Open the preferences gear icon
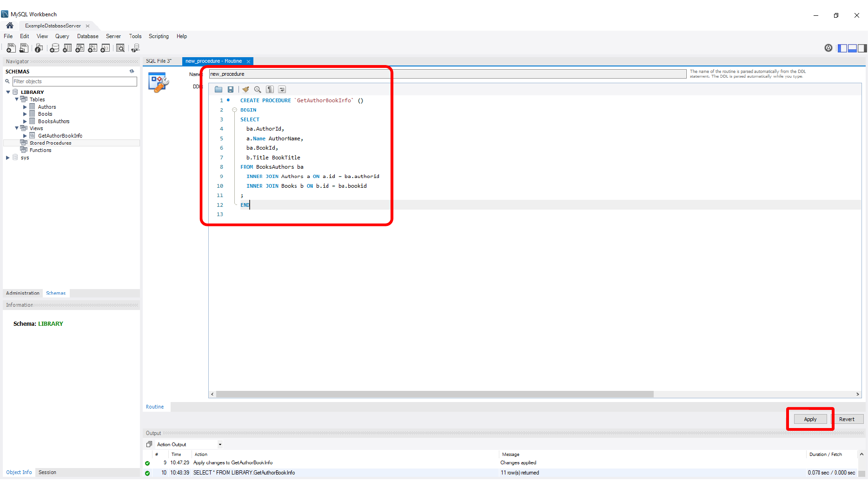Image resolution: width=868 pixels, height=488 pixels. 828,48
